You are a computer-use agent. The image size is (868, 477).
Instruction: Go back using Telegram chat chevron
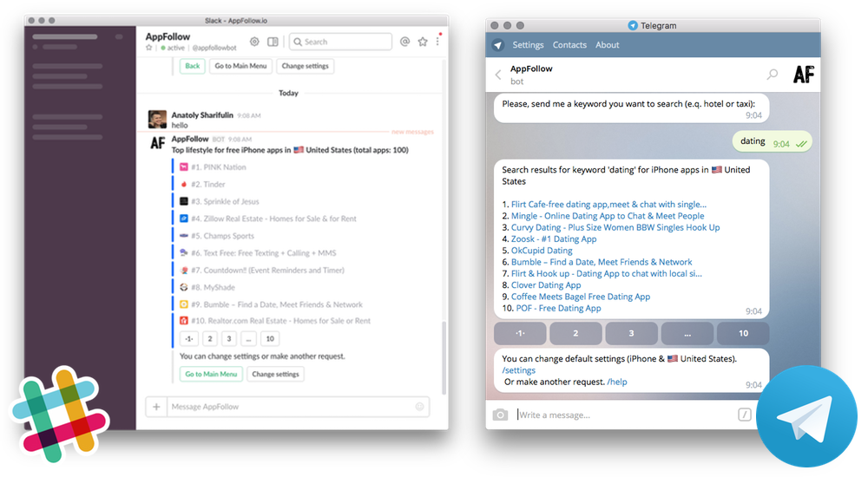point(498,75)
